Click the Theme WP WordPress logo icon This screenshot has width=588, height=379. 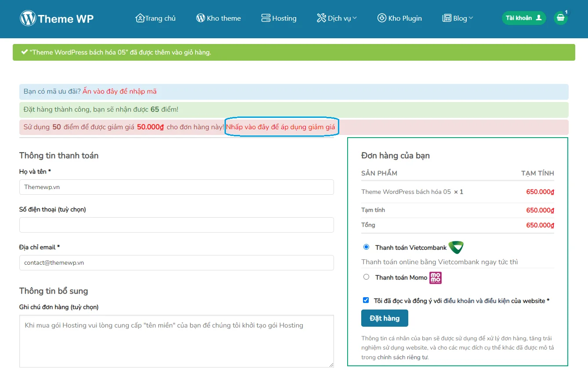28,18
